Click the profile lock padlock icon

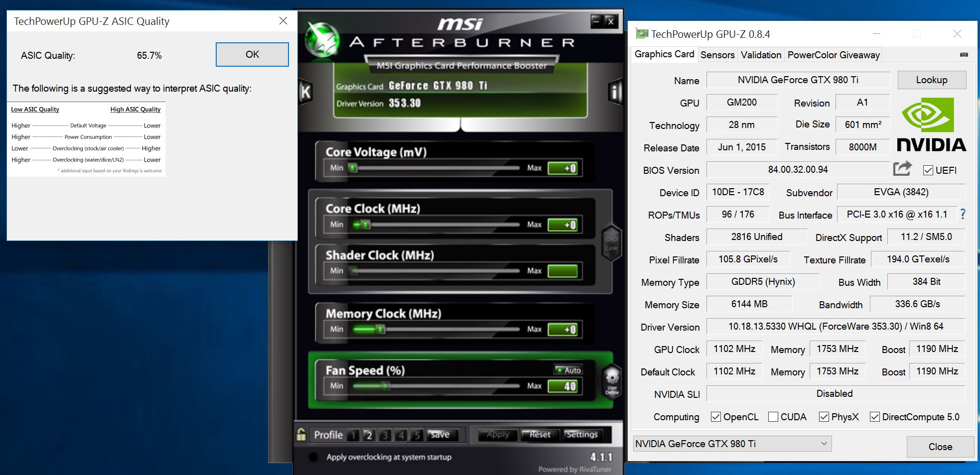(x=301, y=434)
